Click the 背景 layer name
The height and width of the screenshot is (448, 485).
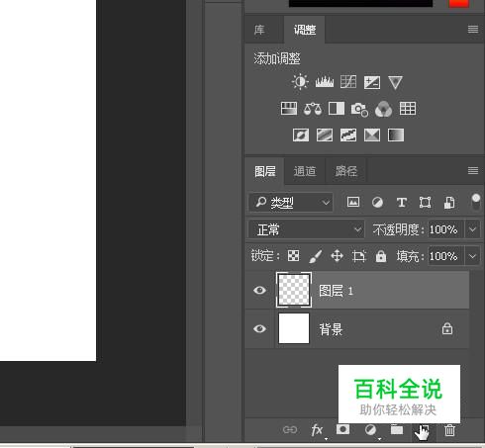pos(331,329)
